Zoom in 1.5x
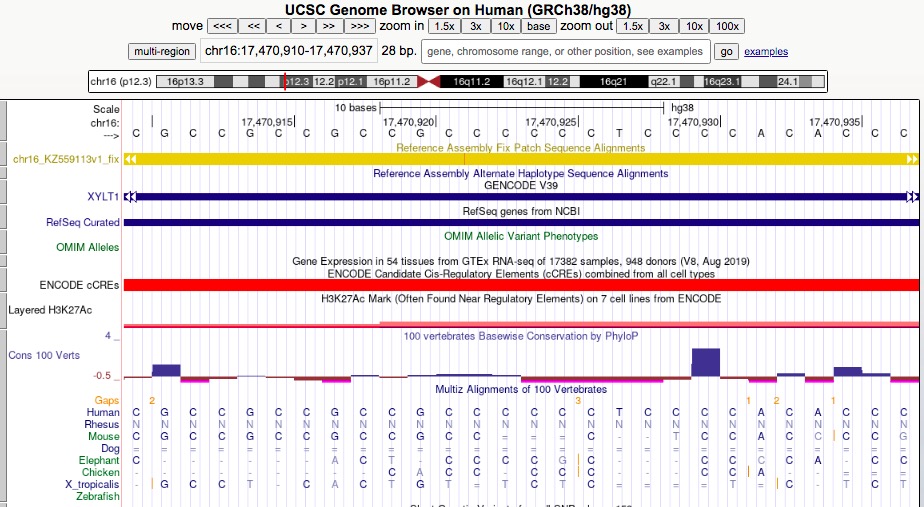Image resolution: width=924 pixels, height=507 pixels. coord(444,26)
